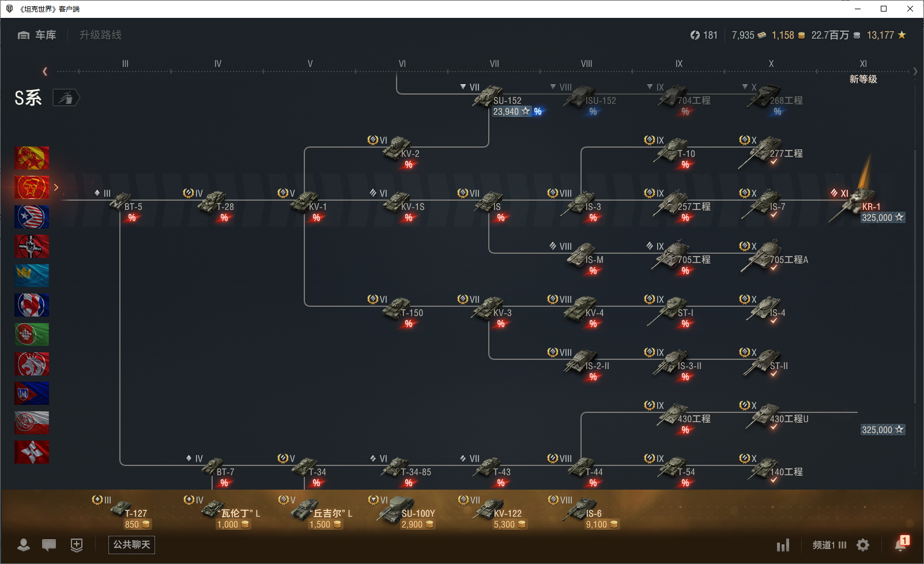The image size is (924, 564).
Task: Click the 频道1 channel selector
Action: 829,545
